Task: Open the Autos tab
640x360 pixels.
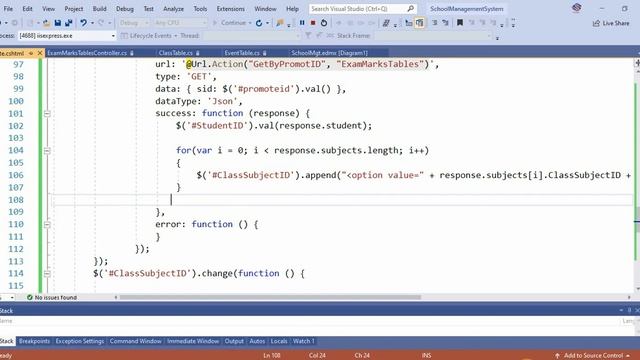Action: (x=257, y=341)
